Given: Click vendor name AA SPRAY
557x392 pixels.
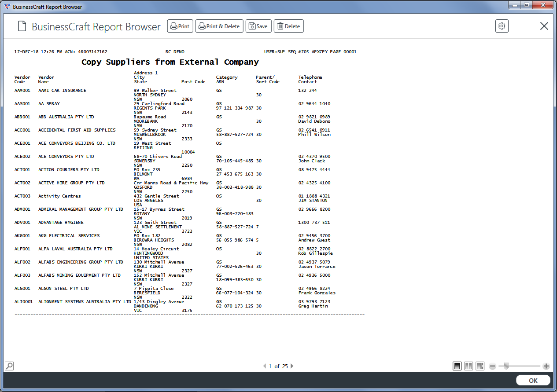Looking at the screenshot, I should click(49, 104).
